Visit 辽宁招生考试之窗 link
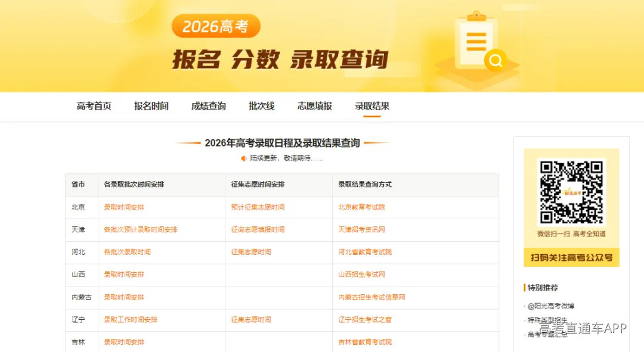644x352 pixels. (365, 320)
